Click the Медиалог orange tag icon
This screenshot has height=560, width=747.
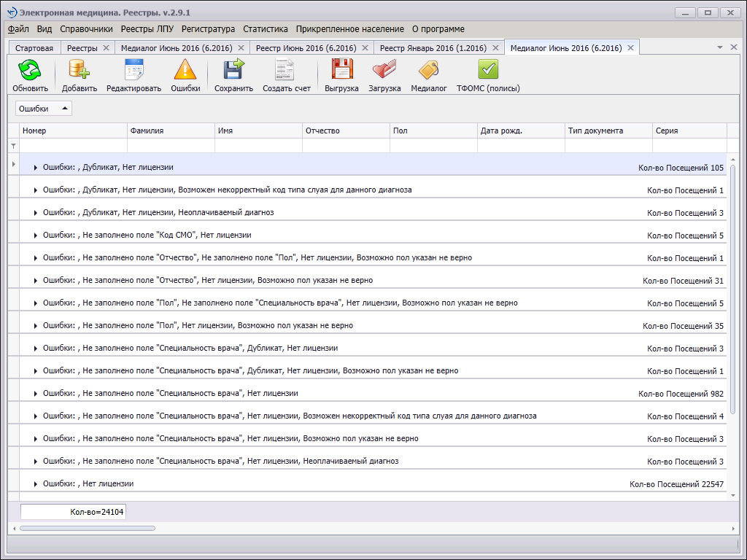[428, 69]
